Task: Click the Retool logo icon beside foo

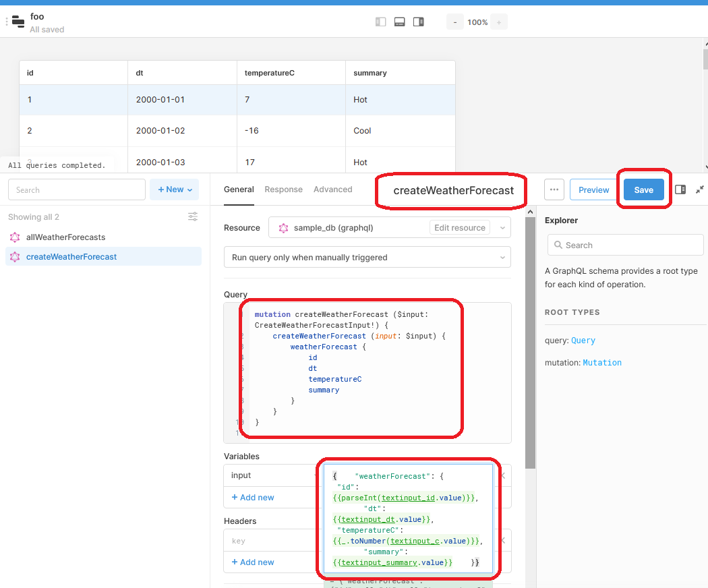Action: 18,21
